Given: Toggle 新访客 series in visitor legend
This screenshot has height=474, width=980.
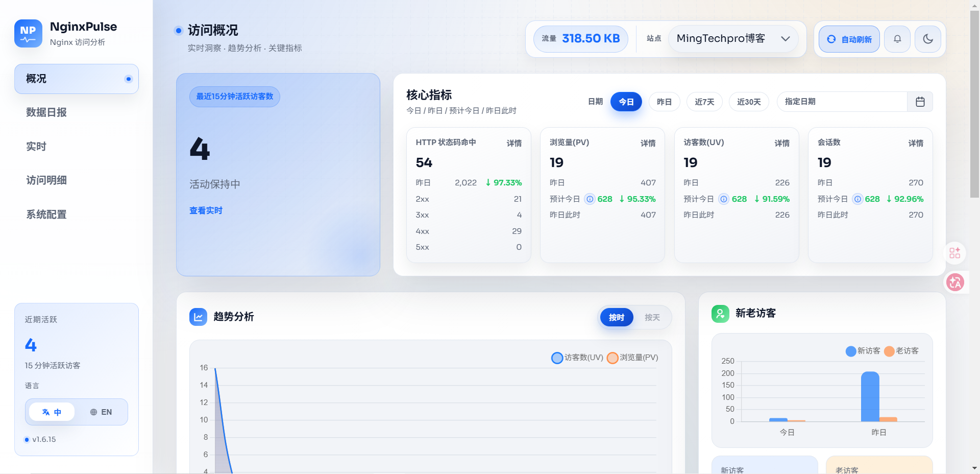Looking at the screenshot, I should 863,351.
